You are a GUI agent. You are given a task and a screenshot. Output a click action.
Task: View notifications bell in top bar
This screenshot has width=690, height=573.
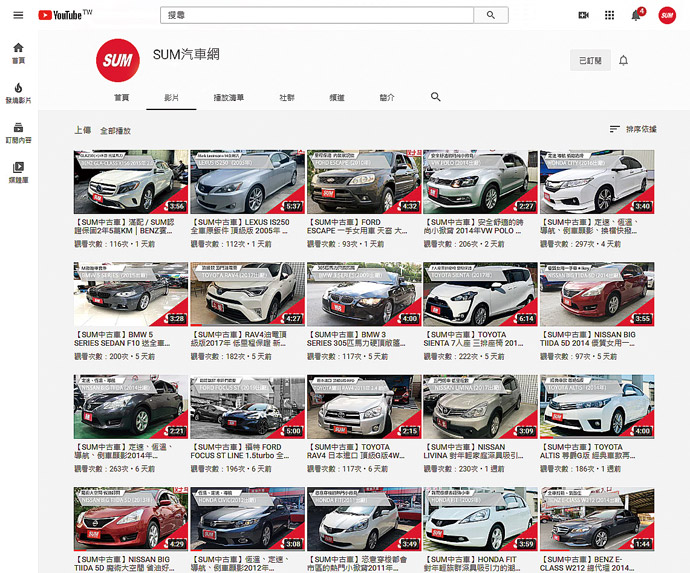[x=636, y=16]
